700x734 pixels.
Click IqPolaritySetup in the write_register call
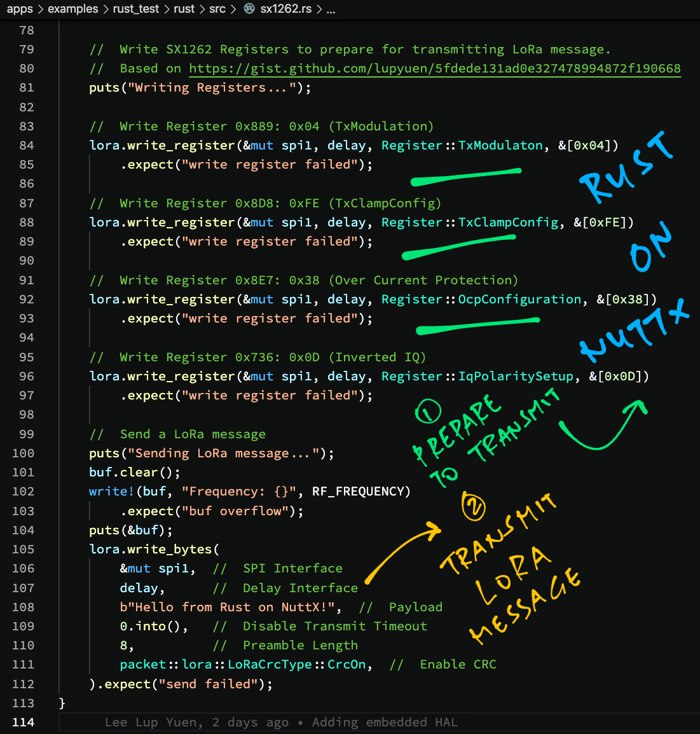(x=516, y=377)
